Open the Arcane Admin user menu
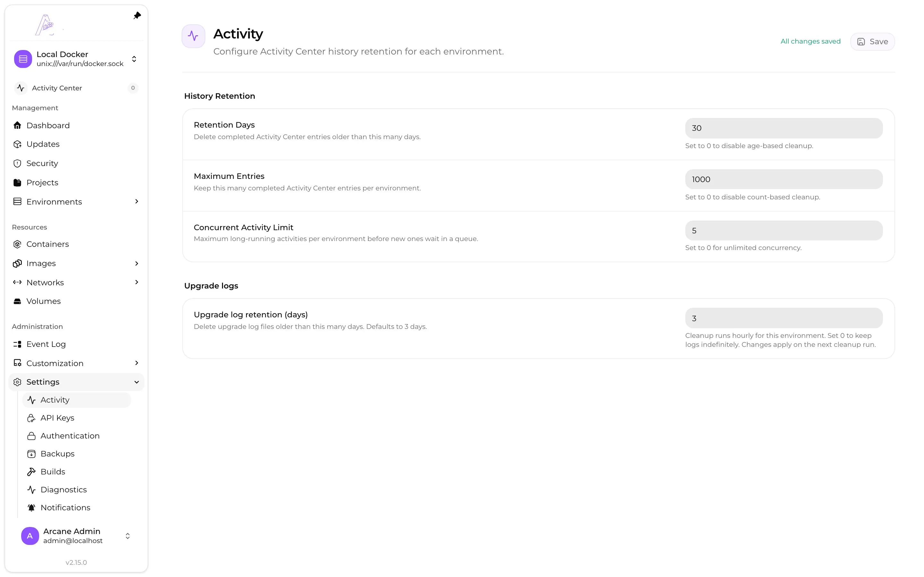The width and height of the screenshot is (924, 577). (x=76, y=536)
